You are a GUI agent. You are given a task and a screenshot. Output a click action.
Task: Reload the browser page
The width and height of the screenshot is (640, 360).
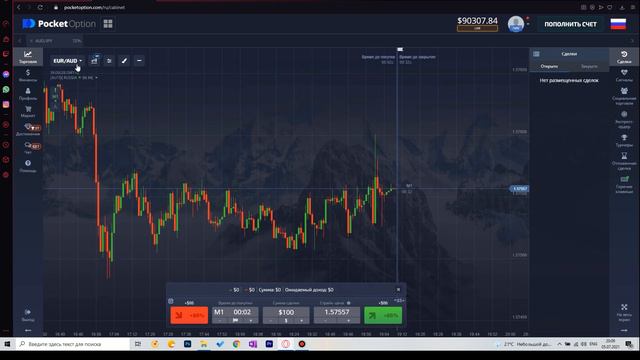pos(40,7)
